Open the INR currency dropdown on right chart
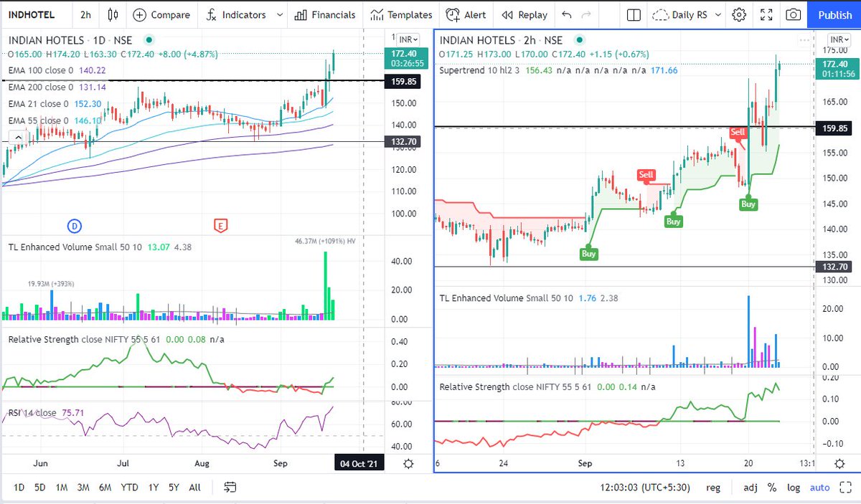The width and height of the screenshot is (861, 504). pyautogui.click(x=838, y=39)
